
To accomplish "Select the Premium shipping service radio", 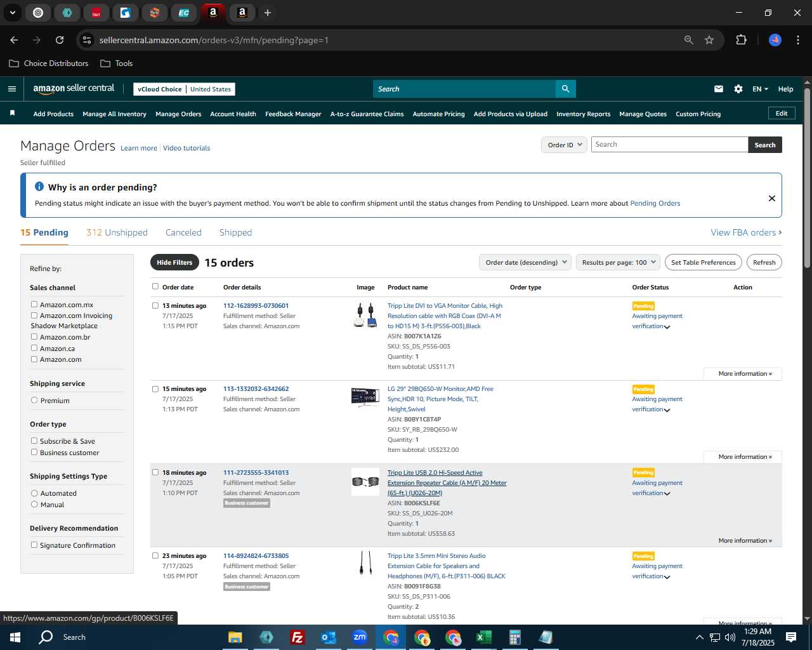I will pos(34,400).
